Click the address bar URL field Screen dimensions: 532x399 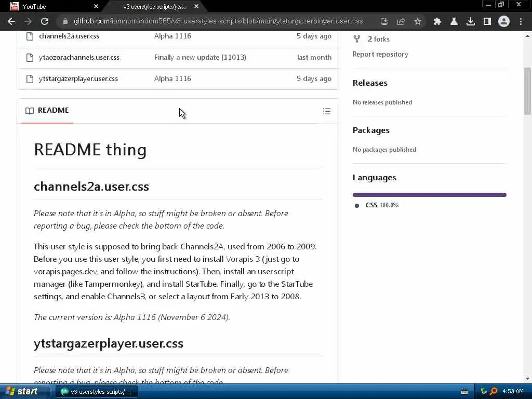218,21
